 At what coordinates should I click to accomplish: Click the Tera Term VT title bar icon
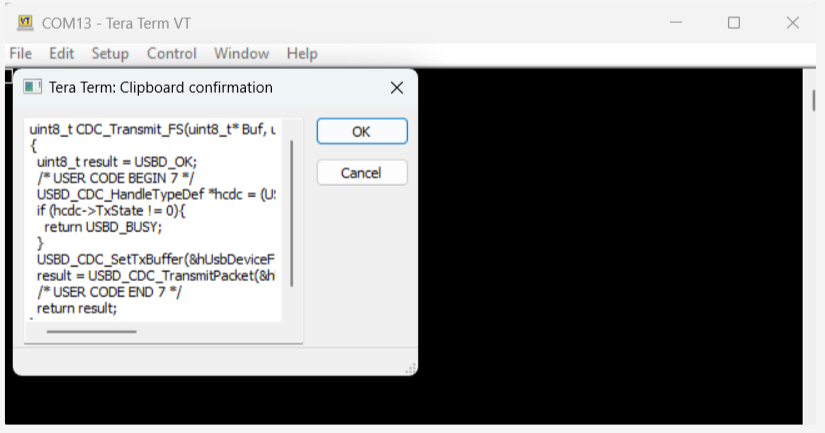point(25,23)
